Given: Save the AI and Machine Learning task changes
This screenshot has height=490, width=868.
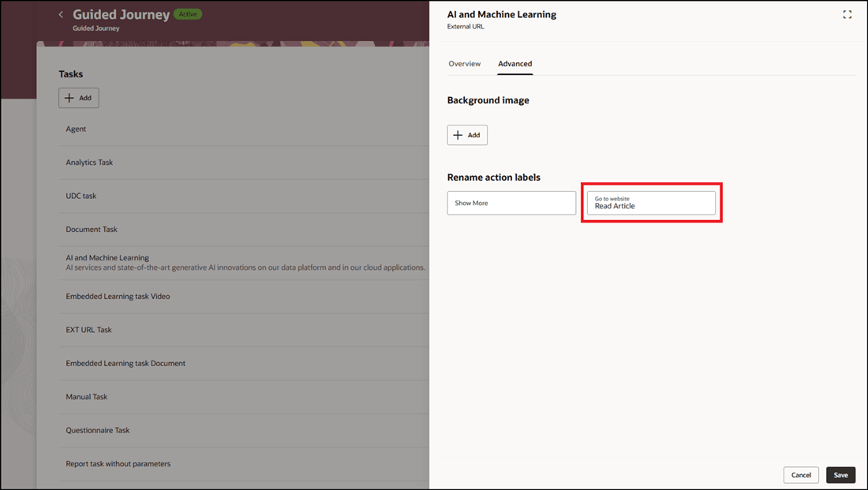Looking at the screenshot, I should 840,474.
